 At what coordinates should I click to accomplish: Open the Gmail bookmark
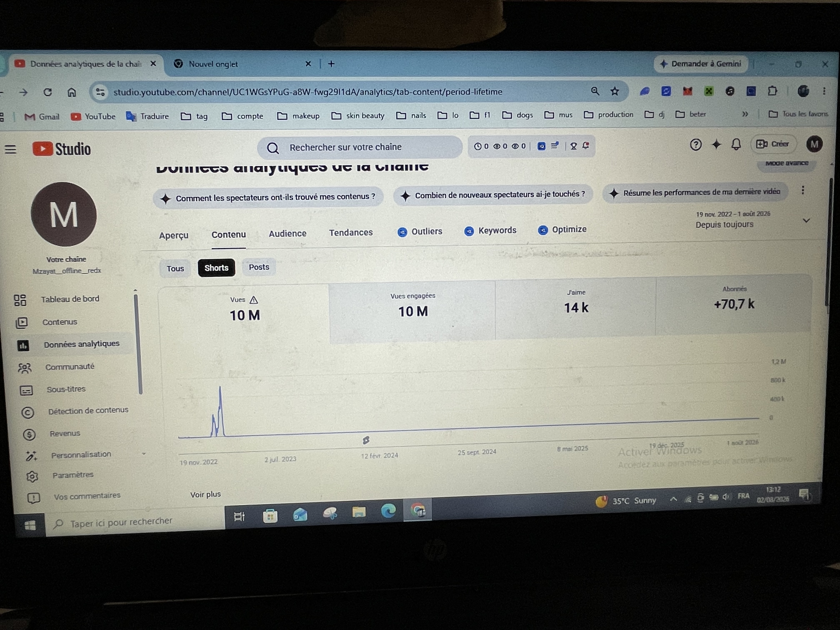[42, 117]
